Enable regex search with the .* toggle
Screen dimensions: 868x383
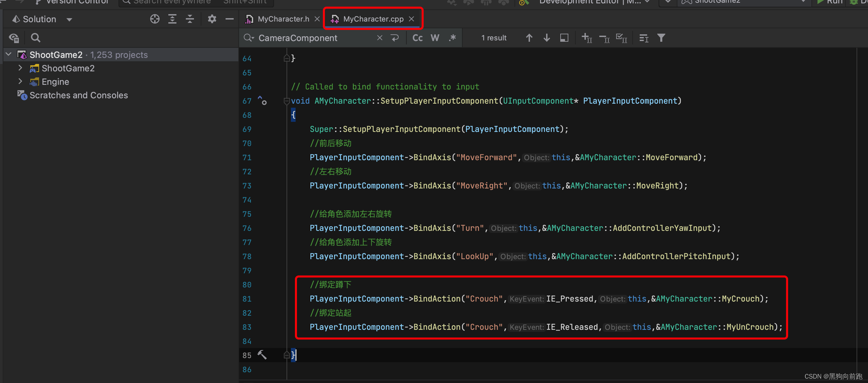(452, 38)
